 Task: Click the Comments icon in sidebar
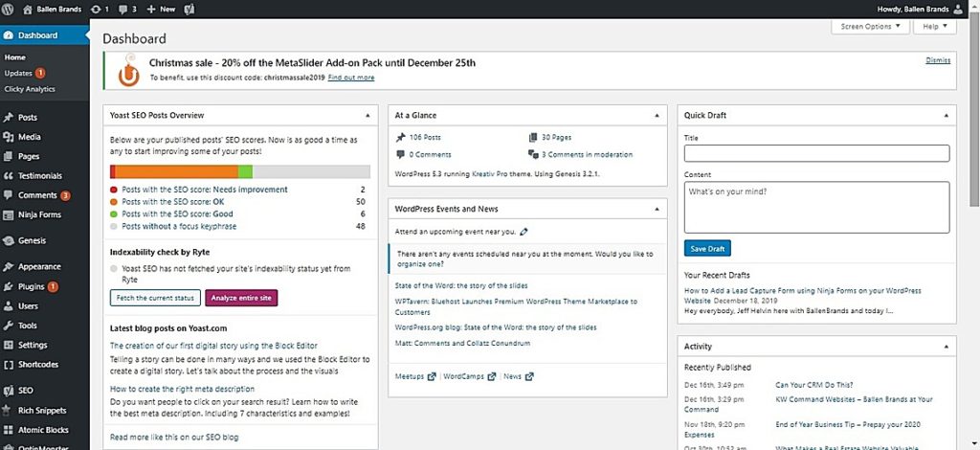tap(8, 195)
